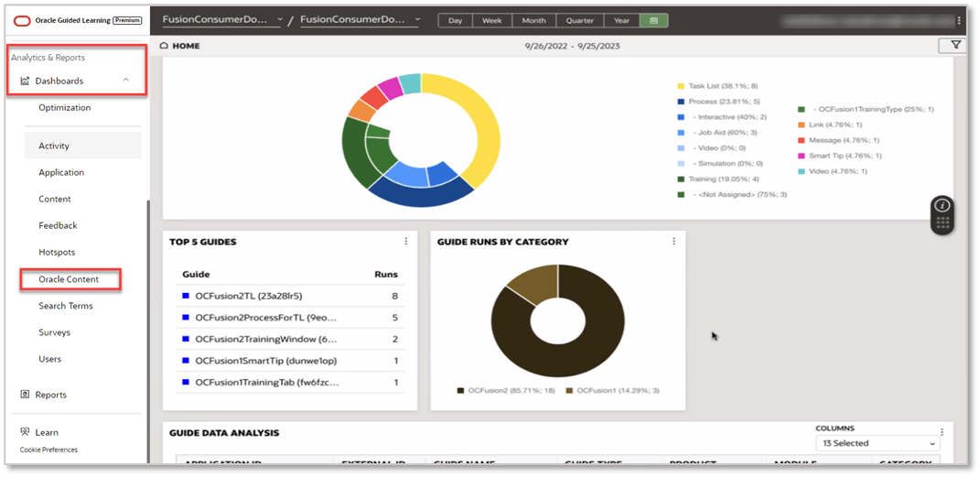Image resolution: width=980 pixels, height=477 pixels.
Task: Select guide row OCFusion1SmartTip (dunwe1op)
Action: pos(289,361)
